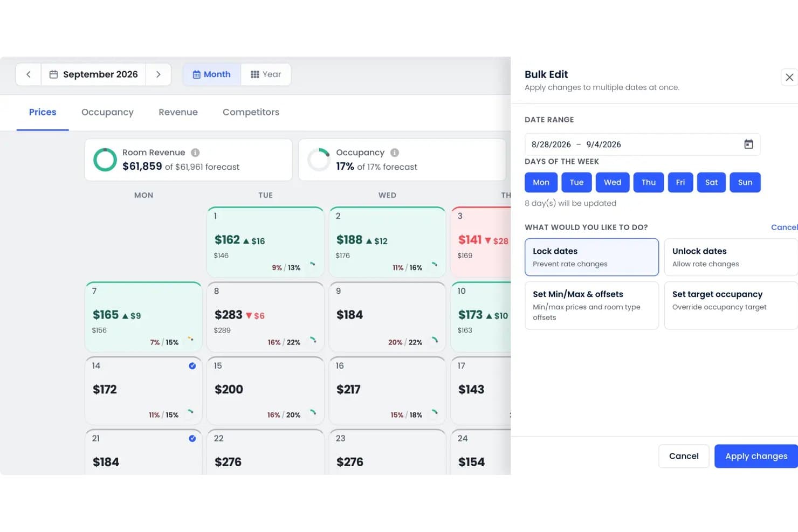Image resolution: width=798 pixels, height=532 pixels.
Task: Select September 3 price card $141
Action: [481, 242]
